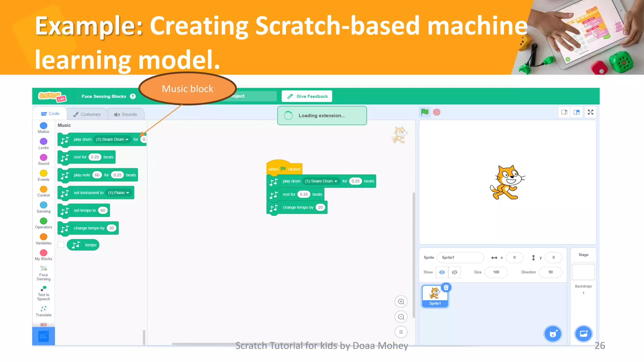
Task: Select the Sound blocks category
Action: 43,160
